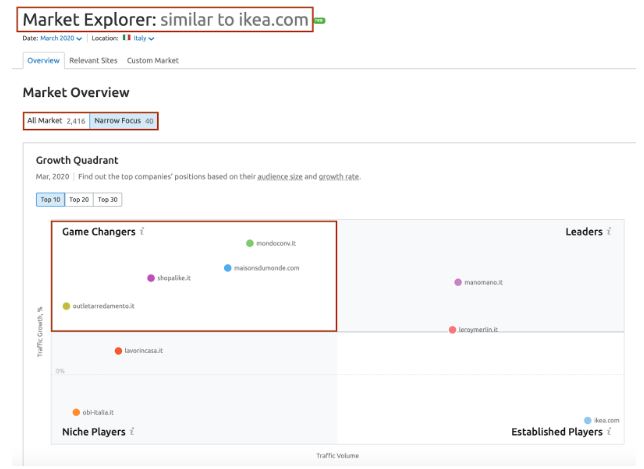Click the Market Overview heading
The width and height of the screenshot is (644, 469).
[x=76, y=92]
